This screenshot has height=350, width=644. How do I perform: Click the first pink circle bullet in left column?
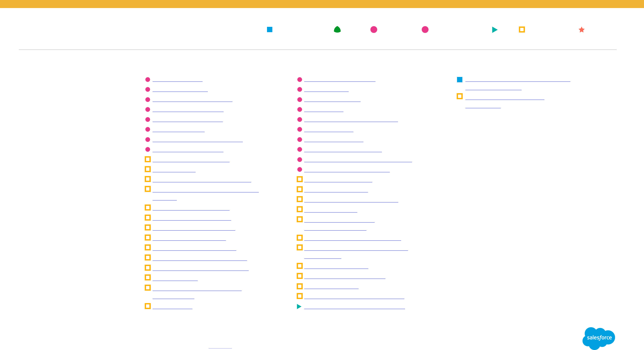(148, 79)
